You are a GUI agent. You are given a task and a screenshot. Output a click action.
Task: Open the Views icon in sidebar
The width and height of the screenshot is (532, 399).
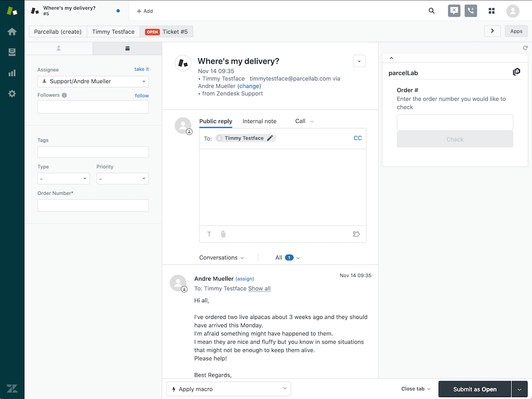[x=12, y=52]
